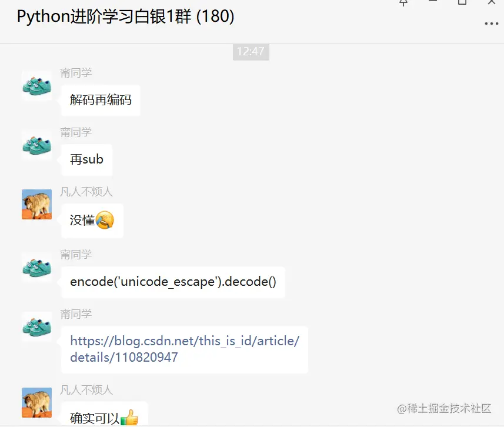Screen dimensions: 504x427
Task: Maximize the chat window
Action: click(x=462, y=2)
